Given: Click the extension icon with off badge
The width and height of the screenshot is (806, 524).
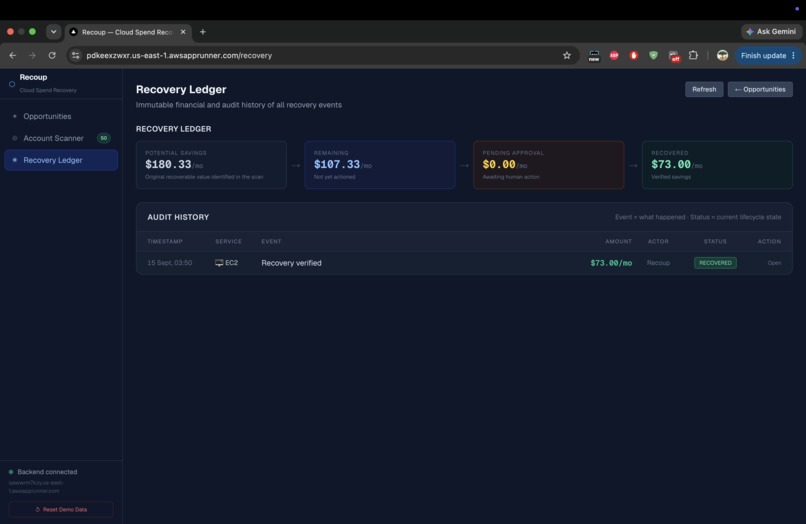Looking at the screenshot, I should [673, 56].
